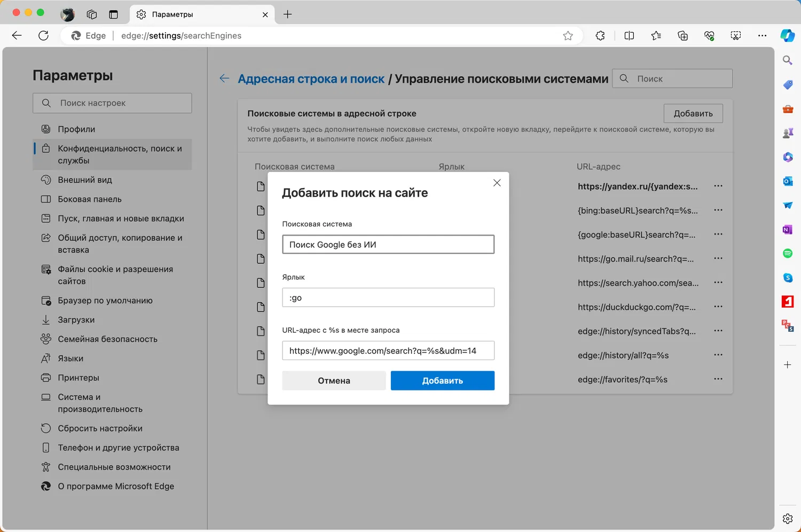Select Загрузки in settings sidebar
Screen dimensions: 801x532
[x=76, y=320]
